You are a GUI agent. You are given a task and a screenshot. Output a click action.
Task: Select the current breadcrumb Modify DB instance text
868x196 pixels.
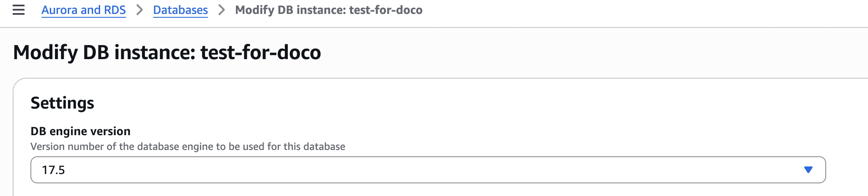329,10
